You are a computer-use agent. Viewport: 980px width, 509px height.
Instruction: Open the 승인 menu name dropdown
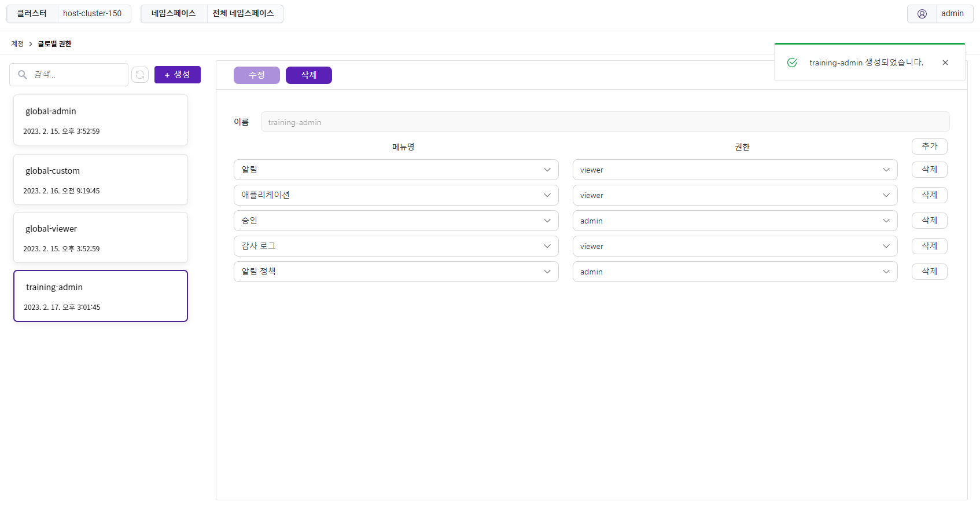click(396, 221)
